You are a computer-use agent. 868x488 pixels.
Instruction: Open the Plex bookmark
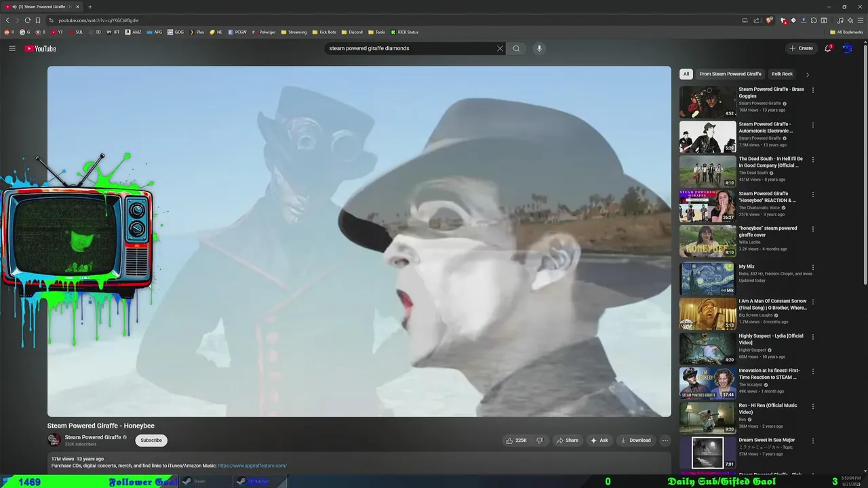[197, 32]
